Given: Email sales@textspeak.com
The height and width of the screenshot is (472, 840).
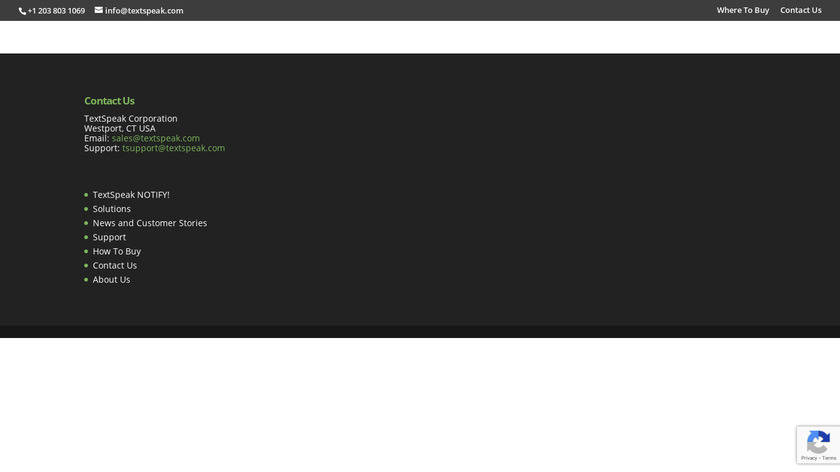Looking at the screenshot, I should 156,138.
